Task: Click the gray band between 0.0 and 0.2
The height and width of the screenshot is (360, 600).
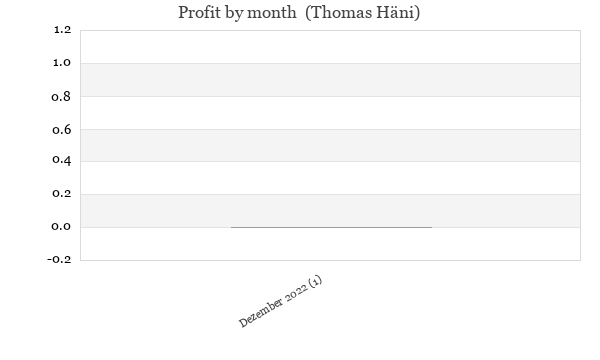Action: pos(331,211)
